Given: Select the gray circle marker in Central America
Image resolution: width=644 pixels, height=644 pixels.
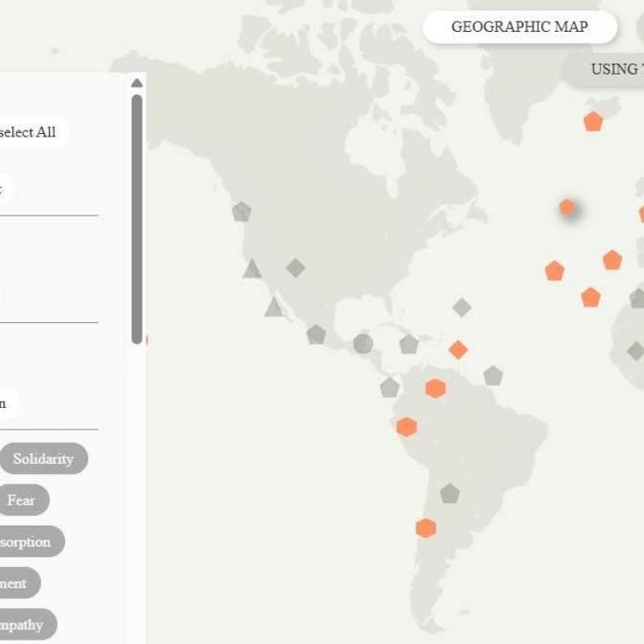Looking at the screenshot, I should [363, 343].
